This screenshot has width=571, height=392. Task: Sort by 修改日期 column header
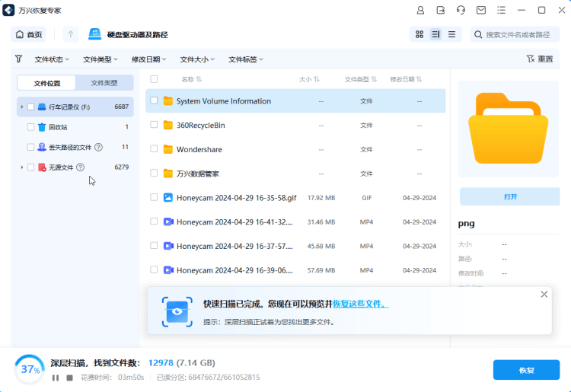[406, 79]
